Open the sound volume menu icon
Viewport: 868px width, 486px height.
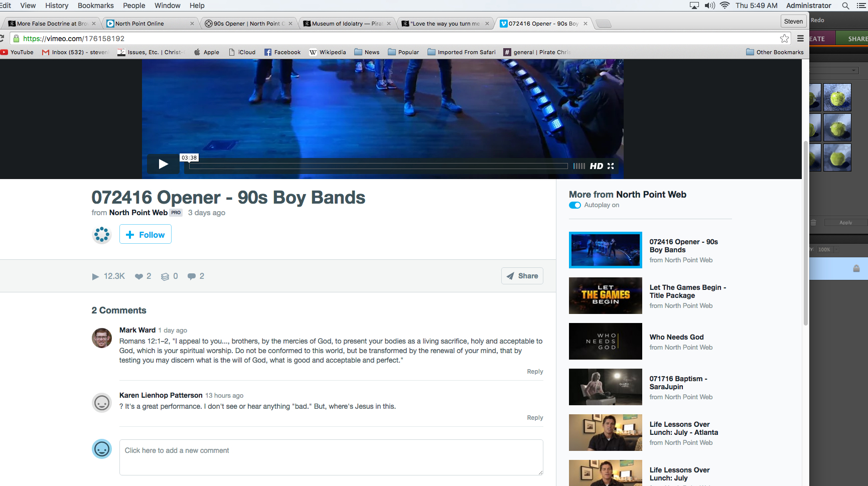click(x=709, y=6)
